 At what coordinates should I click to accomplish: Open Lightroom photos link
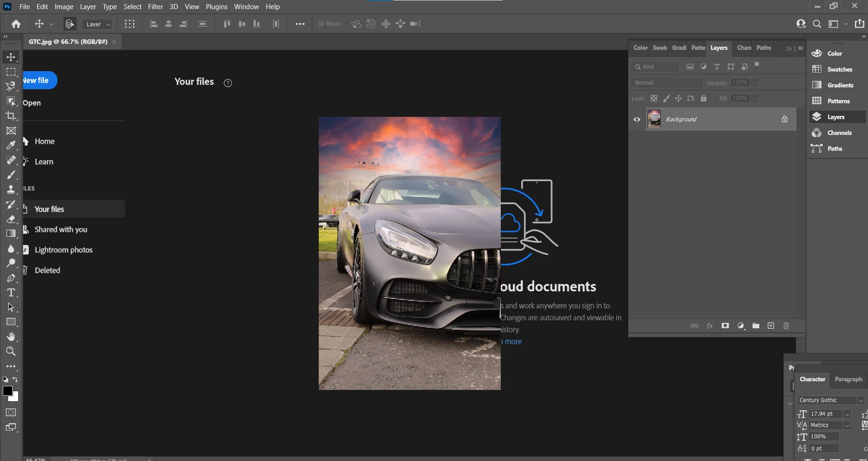[63, 250]
